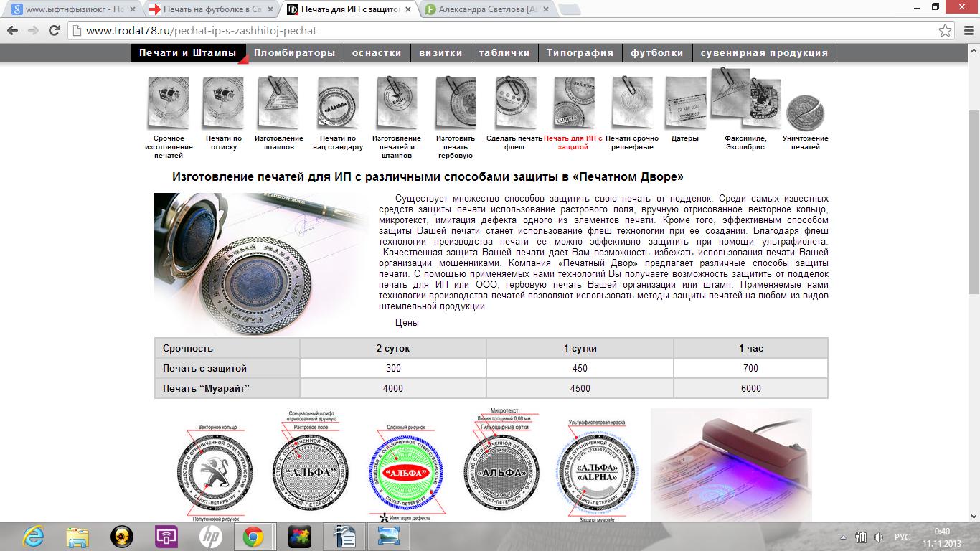Screen dimensions: 980x551
Task: Open the "Сделать печать флеш" icon
Action: 515,103
